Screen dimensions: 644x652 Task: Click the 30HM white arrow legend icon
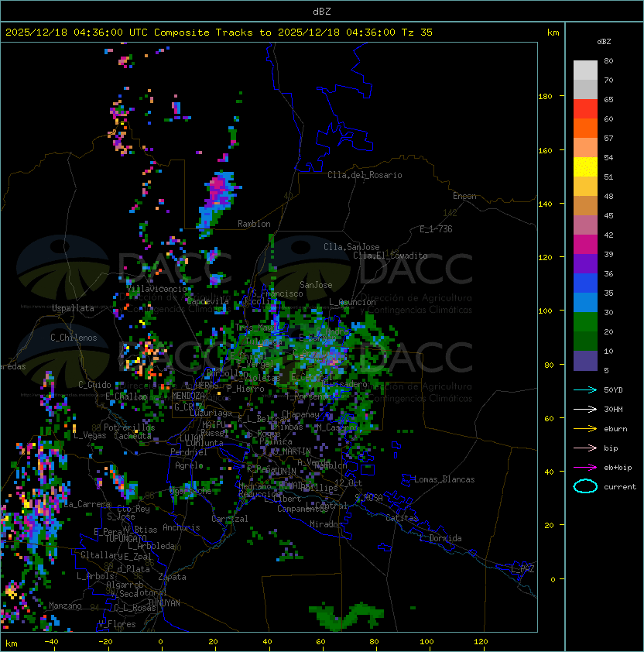click(585, 409)
